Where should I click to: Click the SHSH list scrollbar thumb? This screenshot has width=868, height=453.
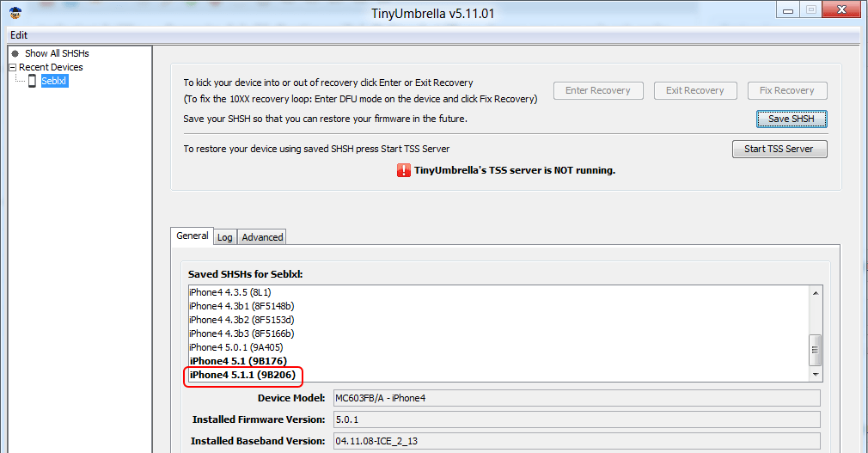pos(815,350)
